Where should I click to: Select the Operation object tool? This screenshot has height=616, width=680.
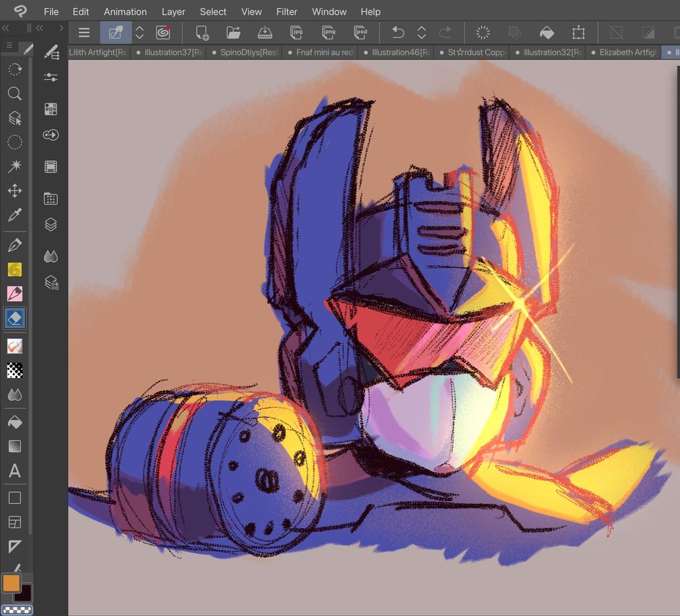(x=15, y=118)
